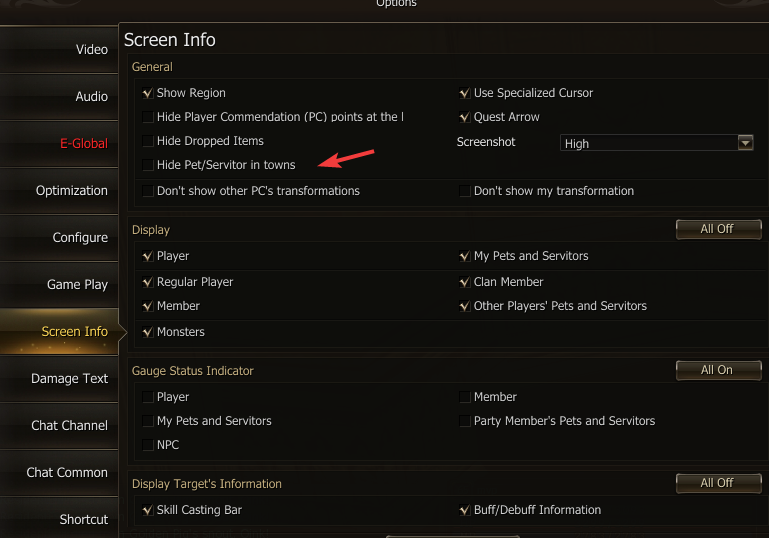Open the Screenshot quality dropdown arrow
The height and width of the screenshot is (538, 769).
744,143
